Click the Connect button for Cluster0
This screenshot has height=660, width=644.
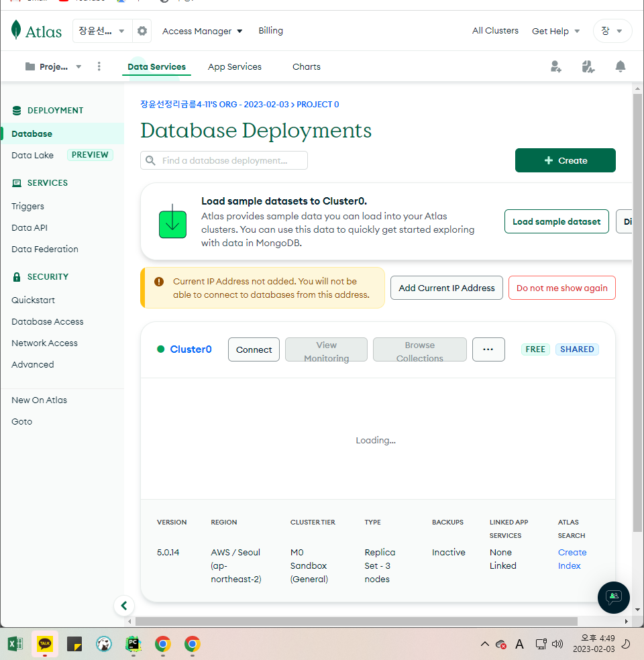(x=254, y=349)
